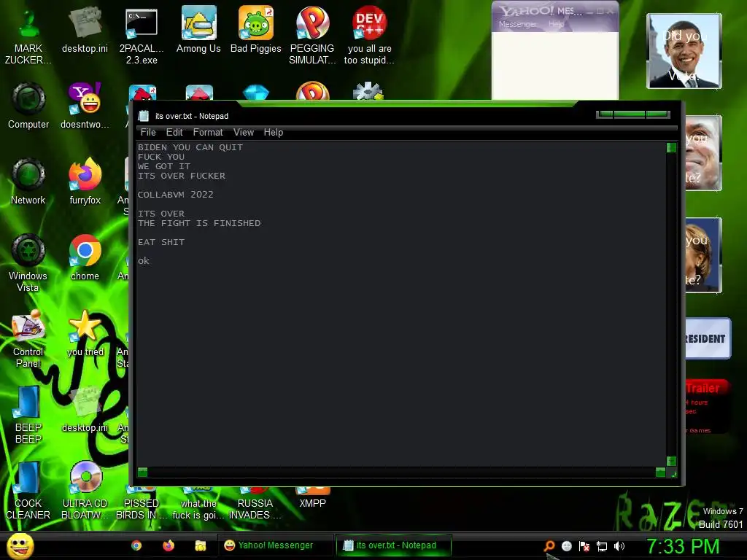Launch 2PACAL... 2.3.exe shortcut
Image resolution: width=747 pixels, height=560 pixels.
click(x=142, y=37)
